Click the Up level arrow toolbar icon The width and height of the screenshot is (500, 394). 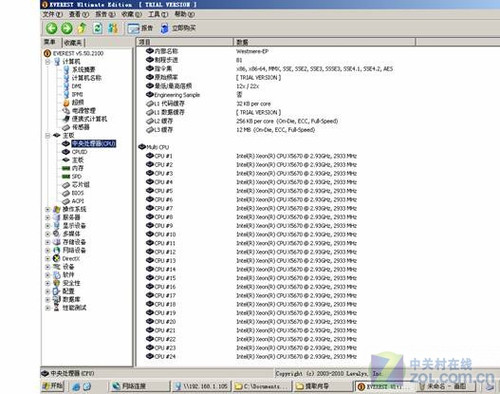coord(82,28)
